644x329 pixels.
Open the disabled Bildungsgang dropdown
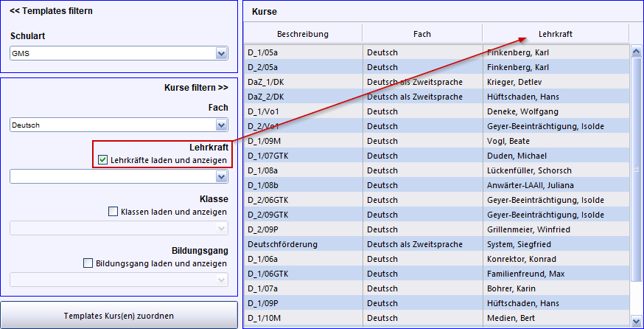pos(221,280)
